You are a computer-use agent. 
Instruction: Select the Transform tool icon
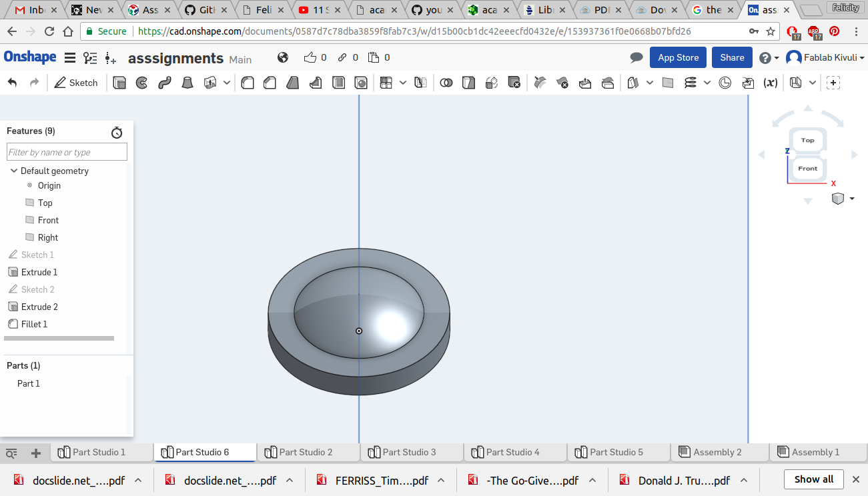(x=492, y=83)
